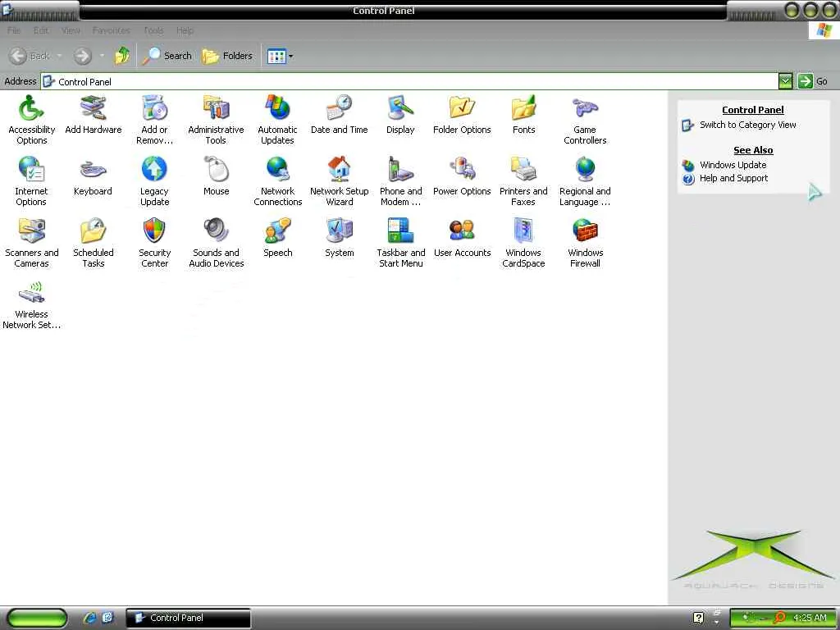Click the Forward arrow button

click(x=83, y=56)
